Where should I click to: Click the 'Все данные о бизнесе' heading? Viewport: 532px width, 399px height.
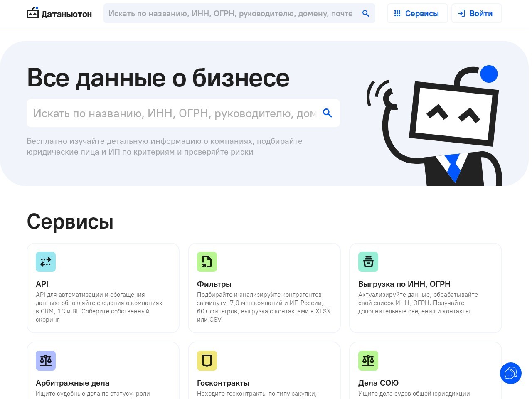158,78
